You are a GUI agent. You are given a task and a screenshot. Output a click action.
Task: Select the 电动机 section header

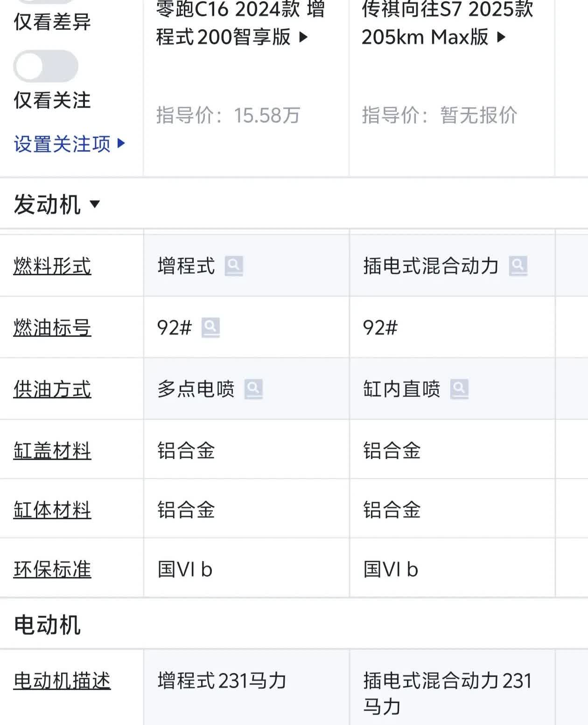(x=47, y=625)
